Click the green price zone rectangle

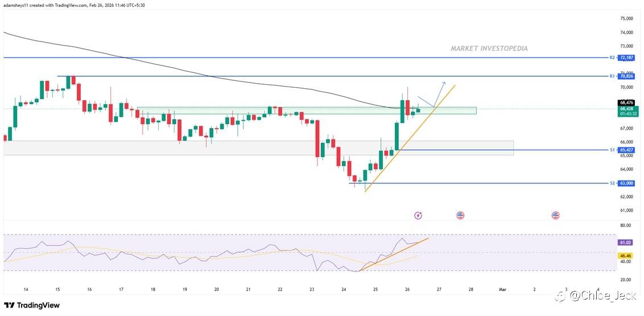pos(307,110)
